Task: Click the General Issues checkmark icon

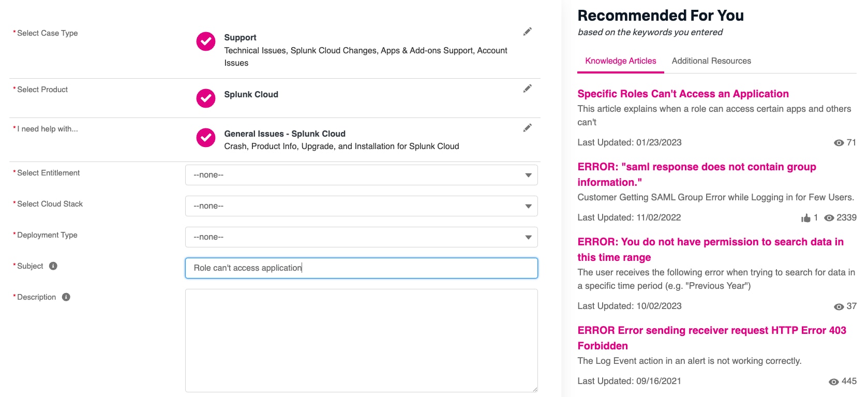Action: coord(206,138)
